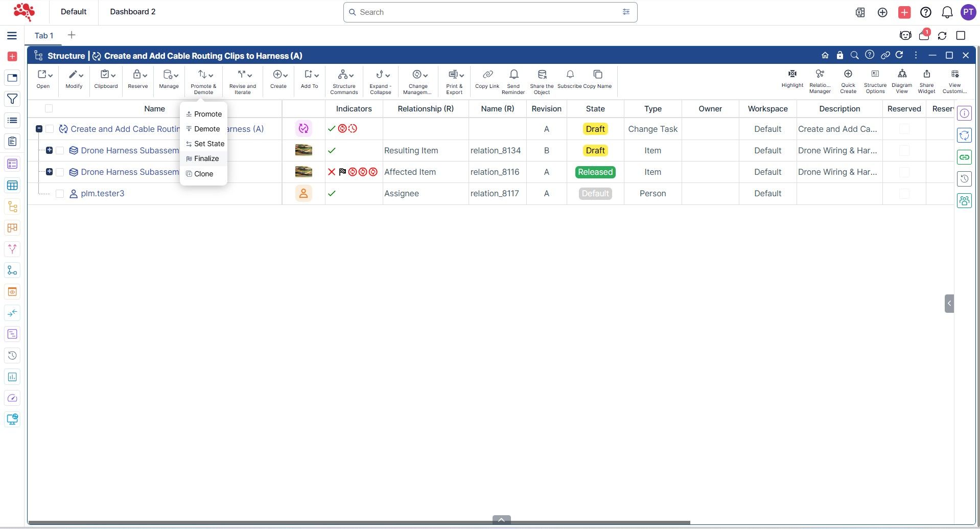
Task: Click the Copy Link toolbar icon
Action: [x=487, y=75]
